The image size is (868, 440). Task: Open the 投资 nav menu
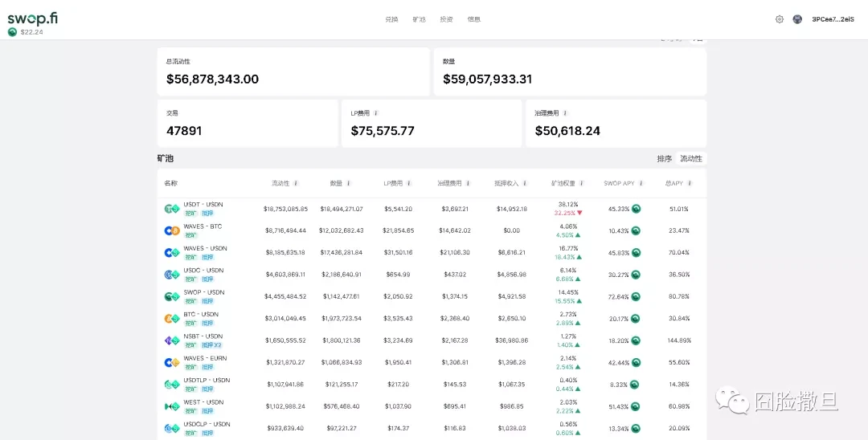(x=446, y=19)
